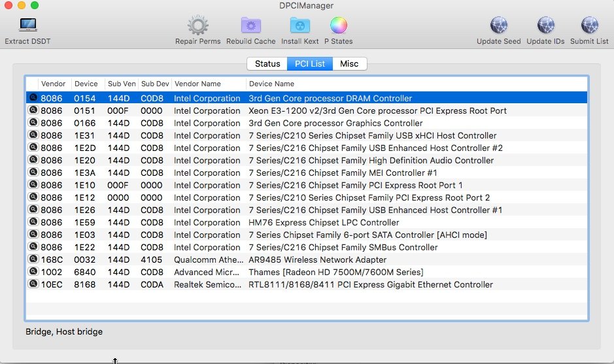The width and height of the screenshot is (614, 364).
Task: Select 'Thames [Radeon HD 7500M/7600M Series]' entry
Action: (336, 272)
